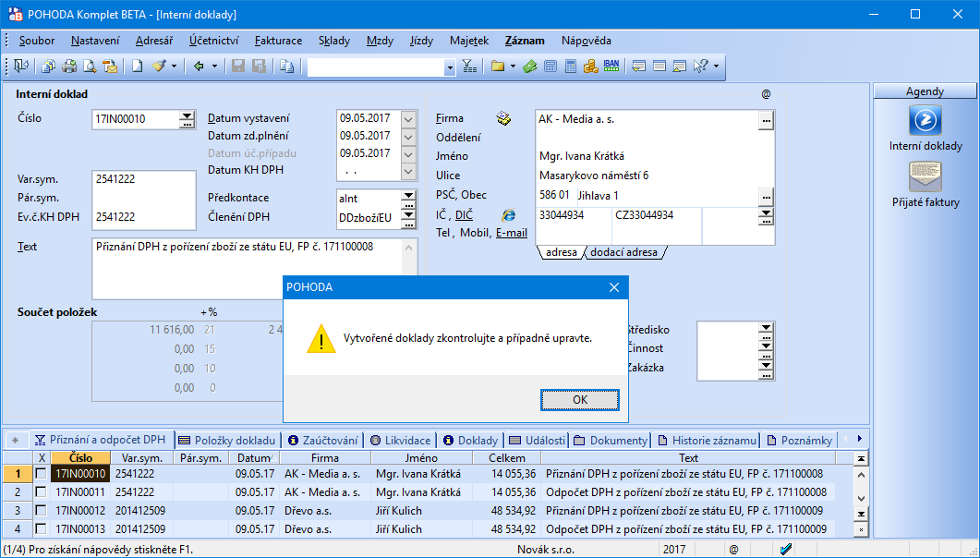Viewport: 980px width, 558px height.
Task: Open the Interní doklady agenda icon
Action: click(x=925, y=120)
